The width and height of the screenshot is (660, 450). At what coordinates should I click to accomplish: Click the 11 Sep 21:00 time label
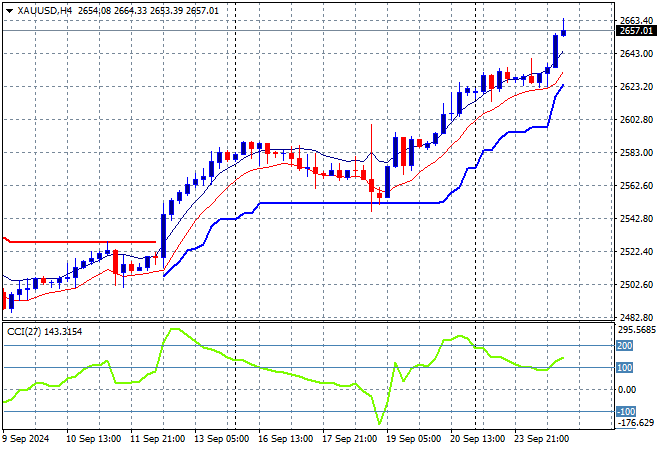pos(157,439)
